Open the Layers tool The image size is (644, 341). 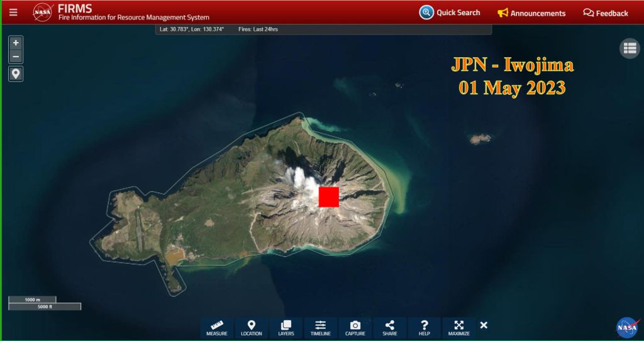pyautogui.click(x=286, y=328)
